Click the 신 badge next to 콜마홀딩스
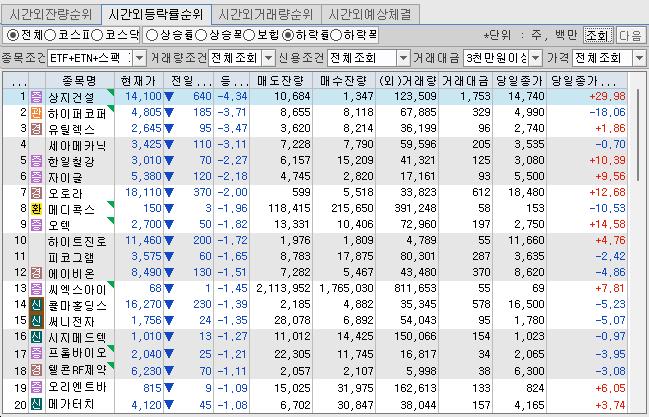 pos(36,305)
